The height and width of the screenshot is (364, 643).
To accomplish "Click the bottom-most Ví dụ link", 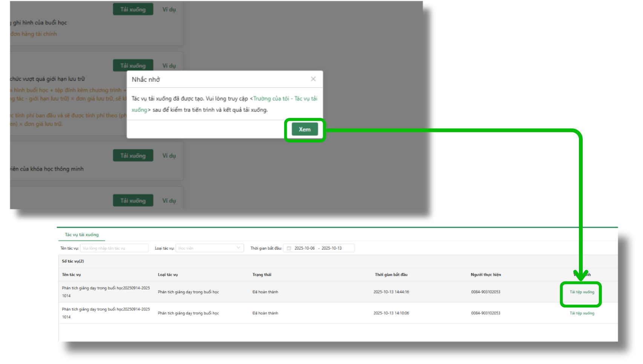I will (169, 201).
